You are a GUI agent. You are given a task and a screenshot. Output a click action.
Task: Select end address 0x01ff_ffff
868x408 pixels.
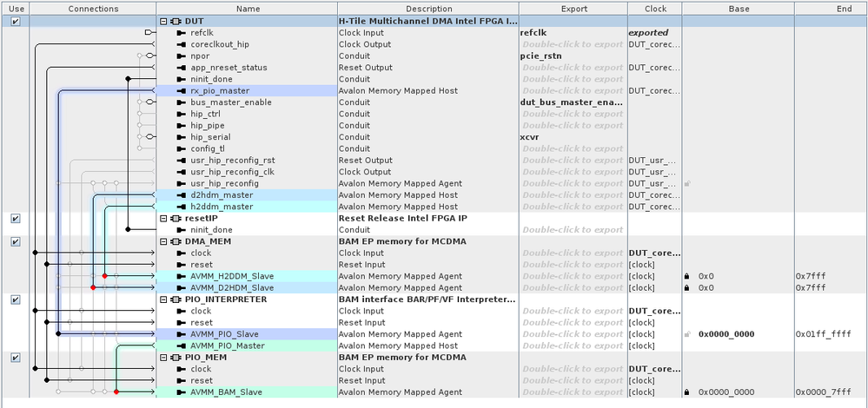[x=823, y=334]
